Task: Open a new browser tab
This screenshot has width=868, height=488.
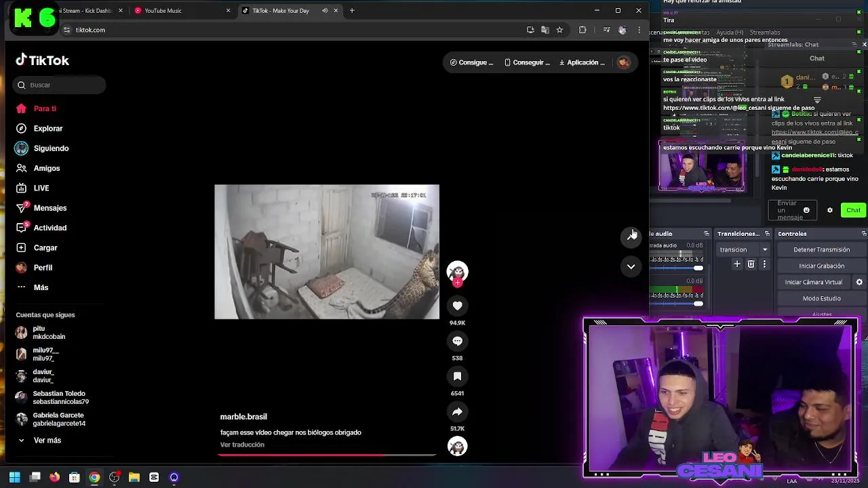Action: pyautogui.click(x=352, y=11)
